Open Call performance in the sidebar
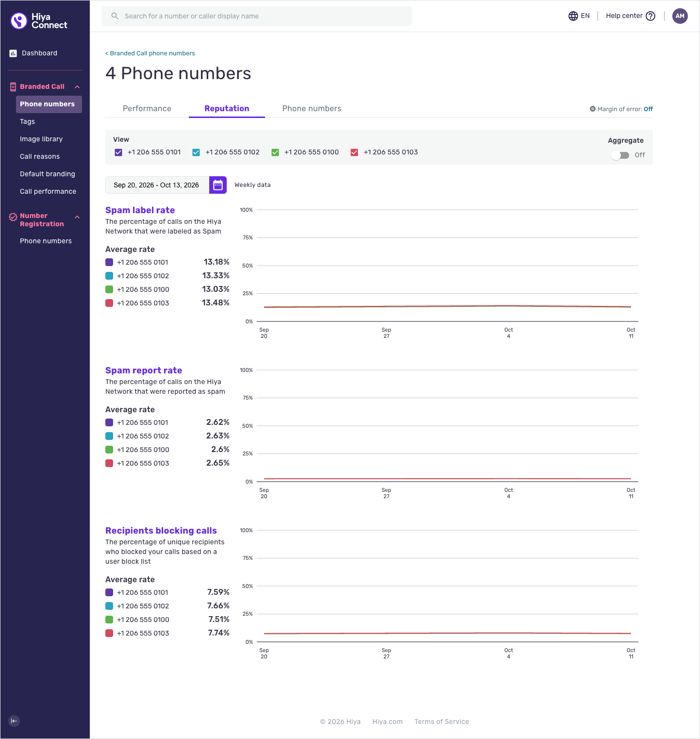This screenshot has height=739, width=700. click(48, 192)
